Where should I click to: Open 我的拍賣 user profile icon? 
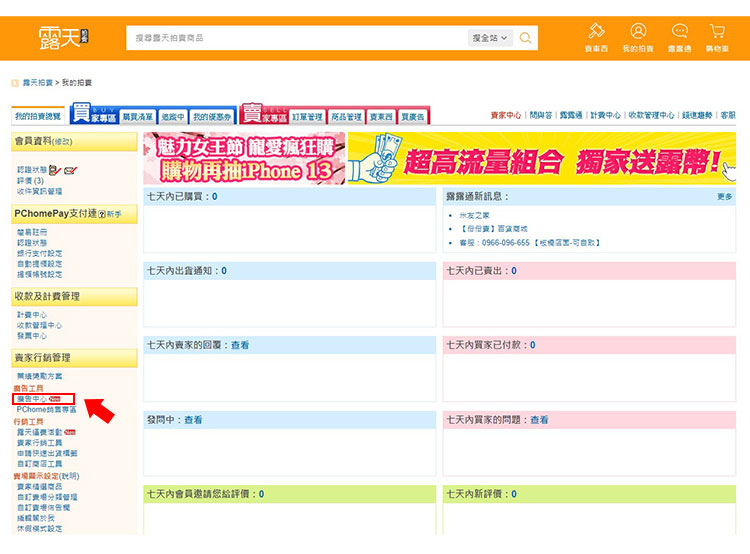pyautogui.click(x=638, y=37)
